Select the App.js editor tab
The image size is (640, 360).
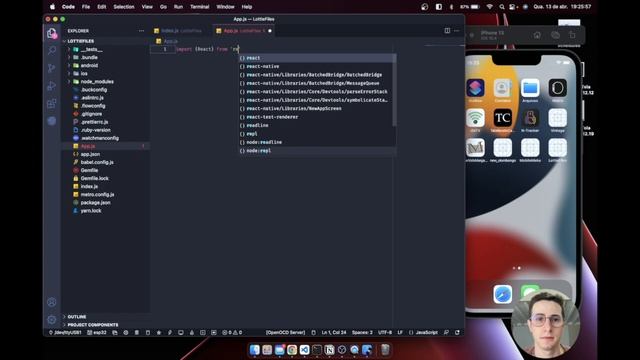coord(244,31)
